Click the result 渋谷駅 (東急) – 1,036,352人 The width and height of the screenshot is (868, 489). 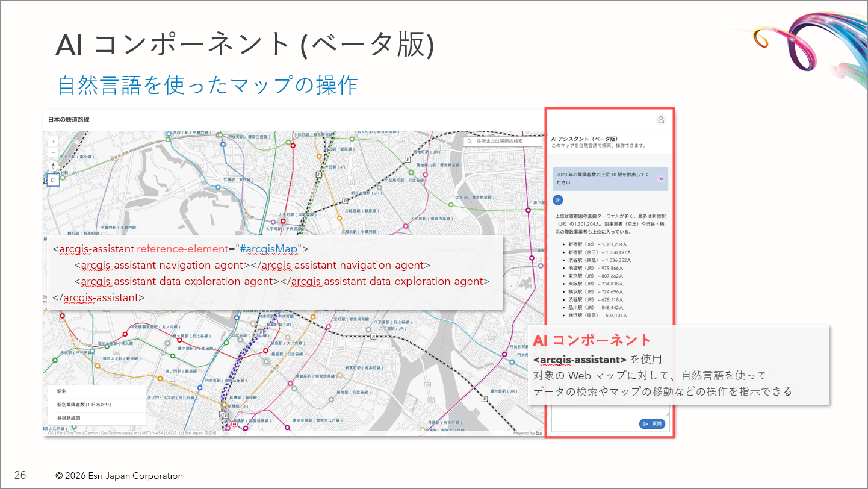point(599,260)
